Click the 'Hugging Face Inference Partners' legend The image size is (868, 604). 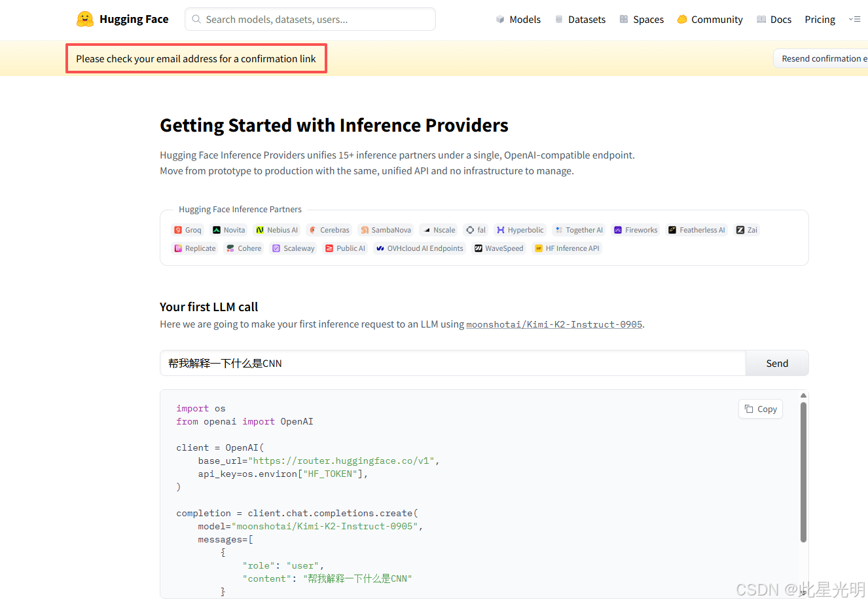[x=240, y=209]
